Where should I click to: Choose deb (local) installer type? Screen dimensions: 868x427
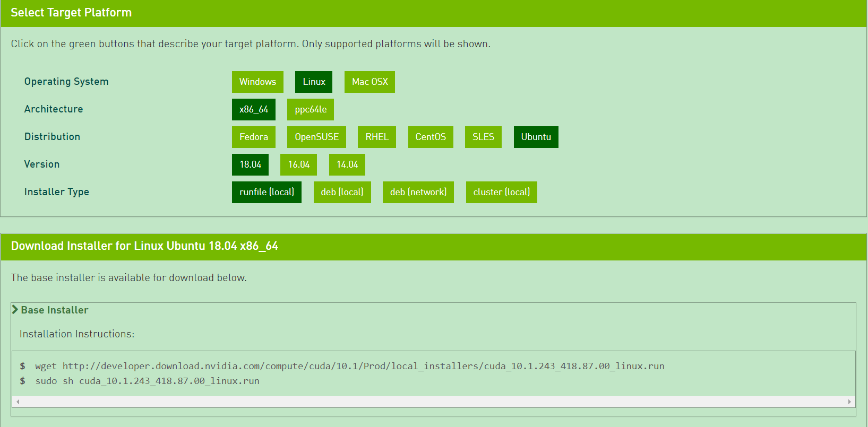(x=342, y=192)
